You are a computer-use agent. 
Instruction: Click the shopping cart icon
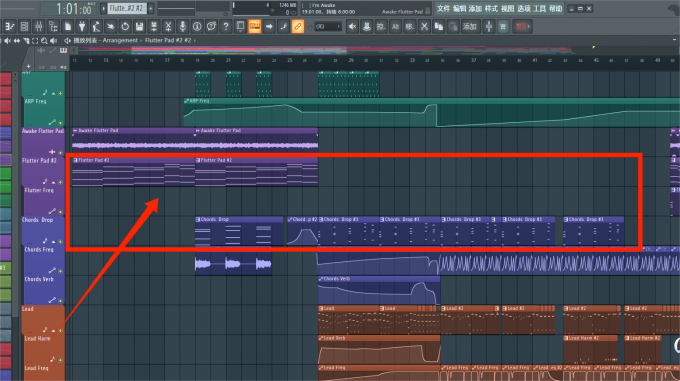[x=503, y=26]
